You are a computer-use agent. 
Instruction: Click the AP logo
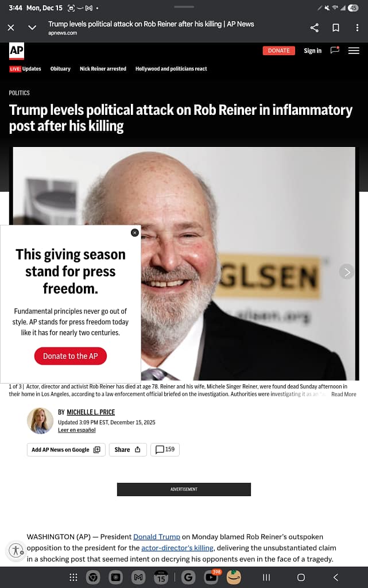[17, 51]
